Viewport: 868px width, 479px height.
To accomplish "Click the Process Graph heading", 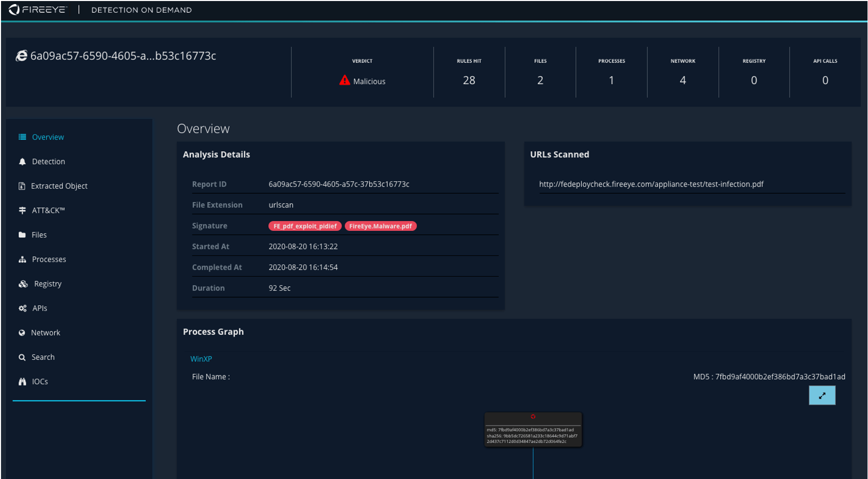I will (213, 332).
